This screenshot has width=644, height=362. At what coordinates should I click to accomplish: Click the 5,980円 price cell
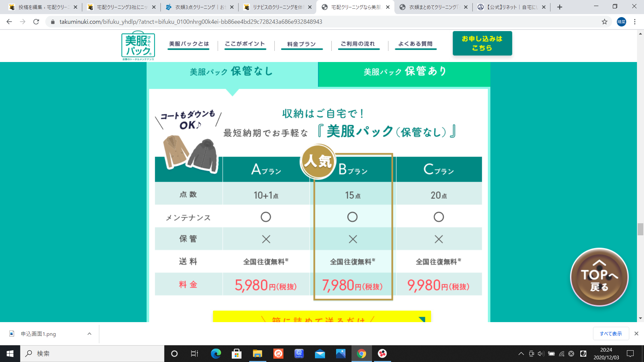point(266,285)
